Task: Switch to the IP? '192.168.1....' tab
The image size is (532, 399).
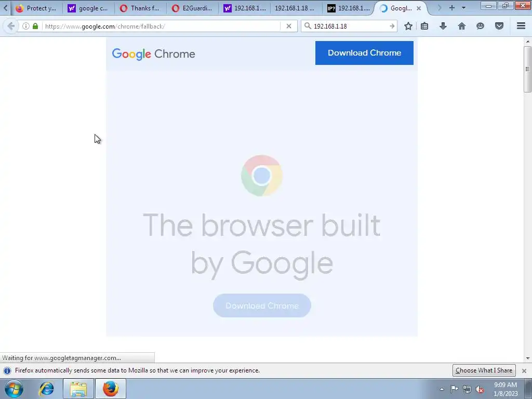Action: [x=349, y=8]
